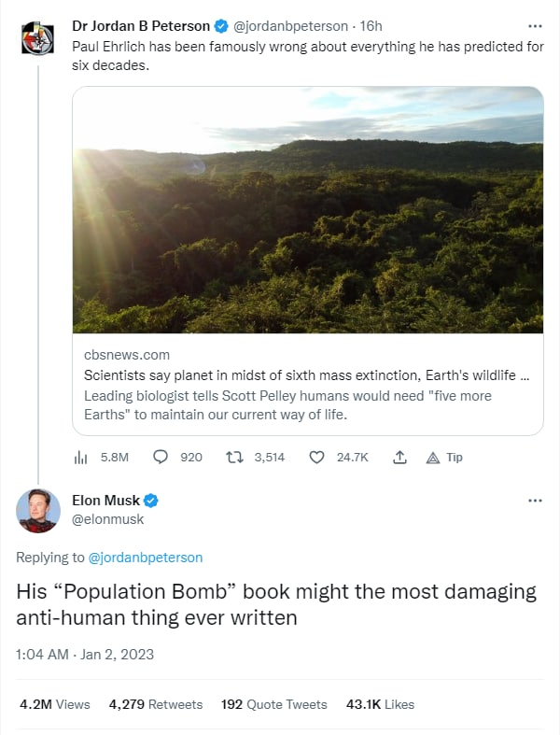View the 192 Quote Tweets
Image resolution: width=560 pixels, height=735 pixels.
(273, 704)
